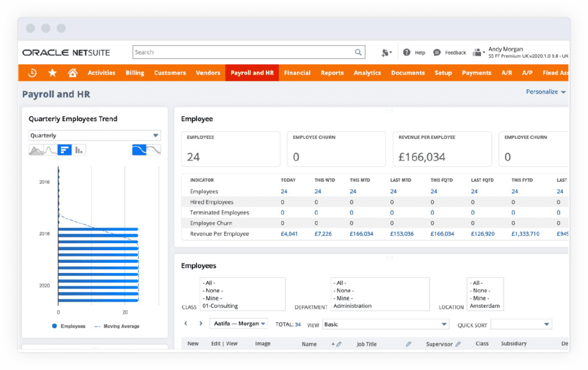Image resolution: width=588 pixels, height=370 pixels.
Task: Open the Help question mark icon
Action: 407,52
